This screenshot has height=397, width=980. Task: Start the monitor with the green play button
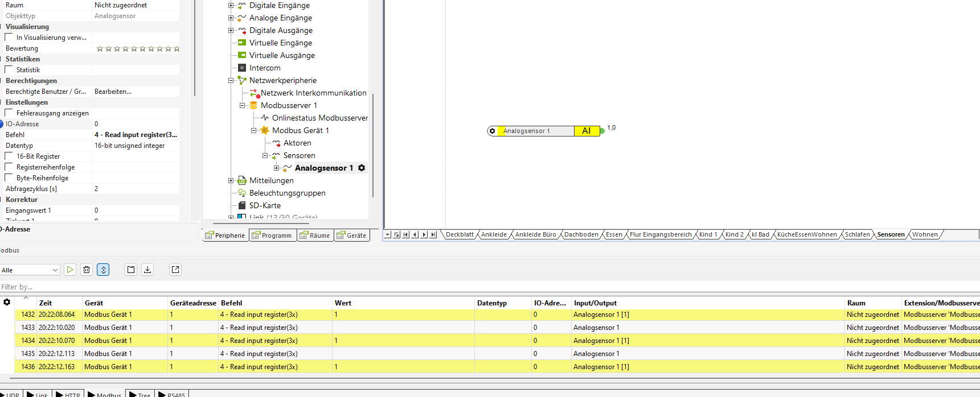click(70, 270)
